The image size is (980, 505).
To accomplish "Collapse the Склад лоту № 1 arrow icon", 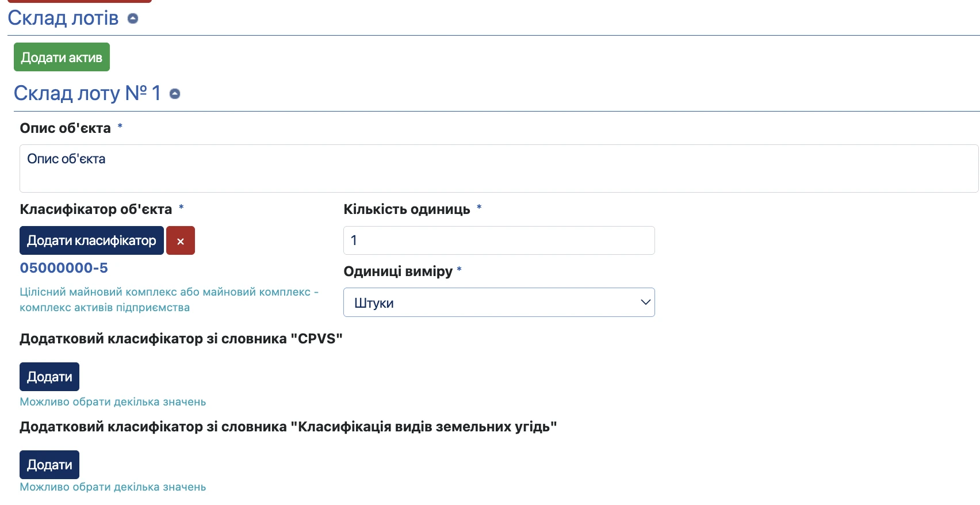I will click(175, 94).
